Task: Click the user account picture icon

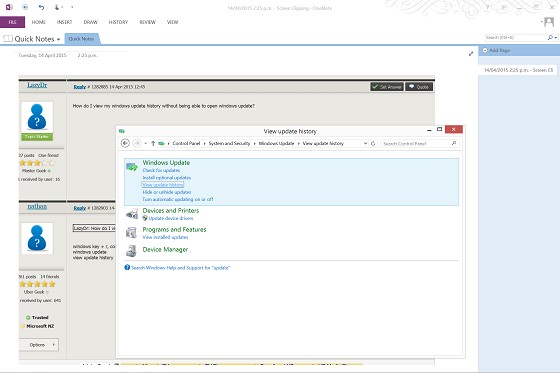Action: pos(549,22)
